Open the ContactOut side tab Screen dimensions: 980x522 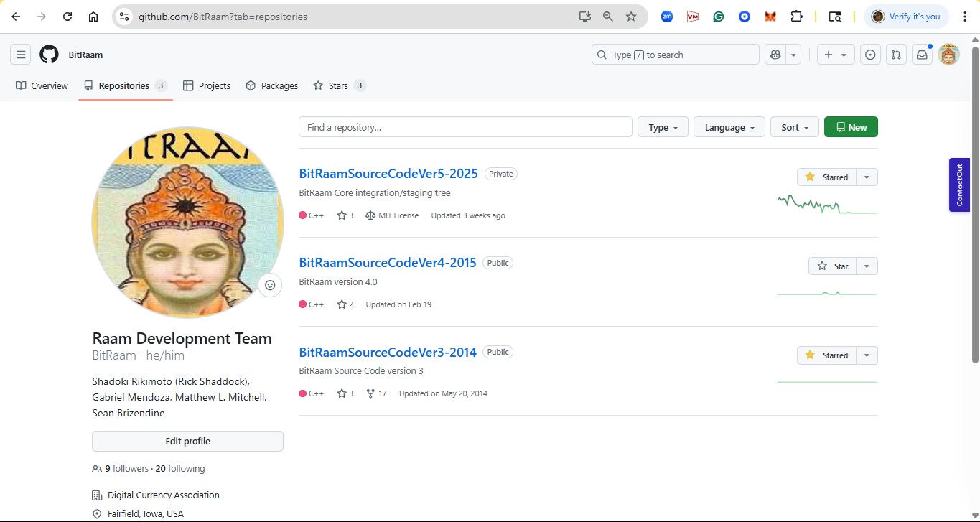959,185
